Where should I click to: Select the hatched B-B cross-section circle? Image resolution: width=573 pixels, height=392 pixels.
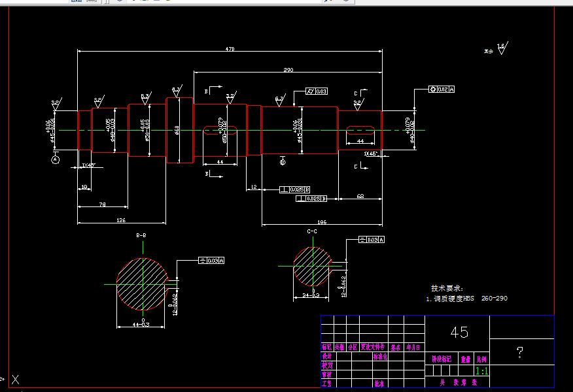tap(143, 284)
